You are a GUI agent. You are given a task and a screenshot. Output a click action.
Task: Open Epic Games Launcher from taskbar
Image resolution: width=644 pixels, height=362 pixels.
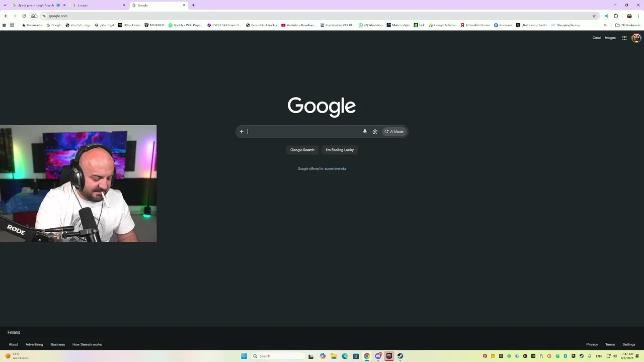tap(389, 356)
